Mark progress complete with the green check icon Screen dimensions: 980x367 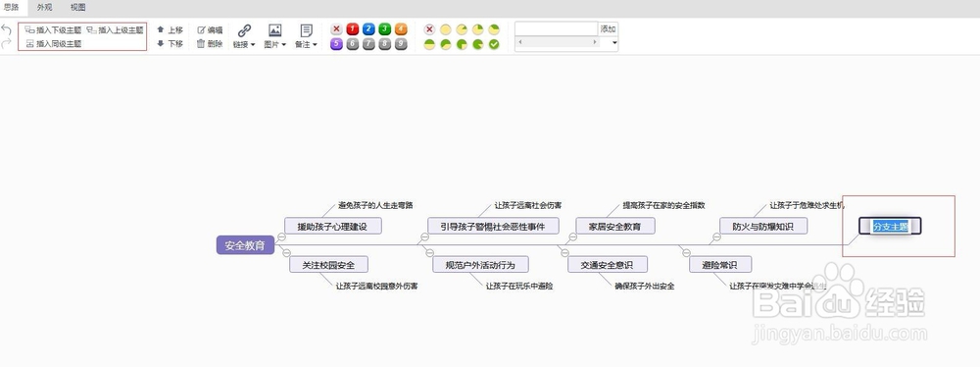point(494,44)
